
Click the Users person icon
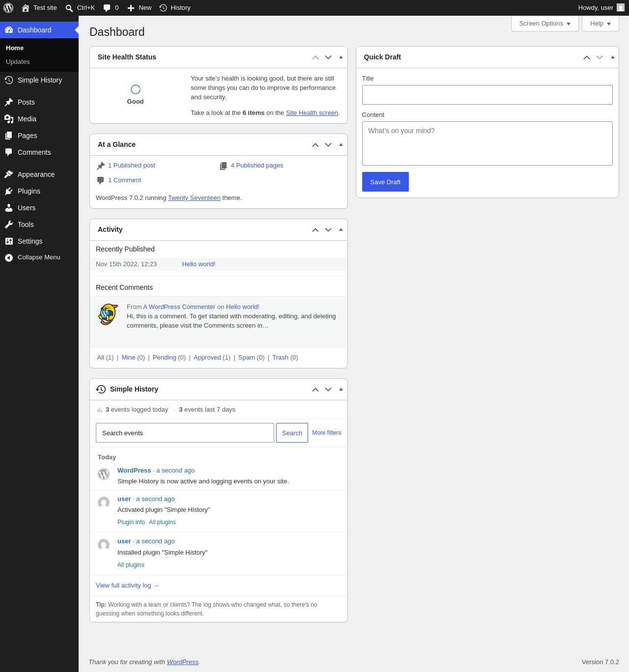tap(9, 208)
